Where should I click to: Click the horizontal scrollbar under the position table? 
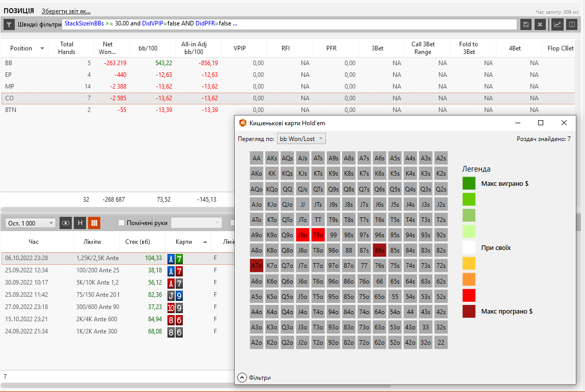click(x=118, y=210)
